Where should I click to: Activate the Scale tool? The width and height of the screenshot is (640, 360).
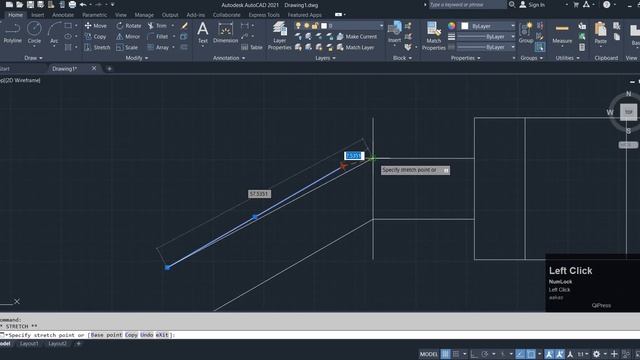point(127,47)
